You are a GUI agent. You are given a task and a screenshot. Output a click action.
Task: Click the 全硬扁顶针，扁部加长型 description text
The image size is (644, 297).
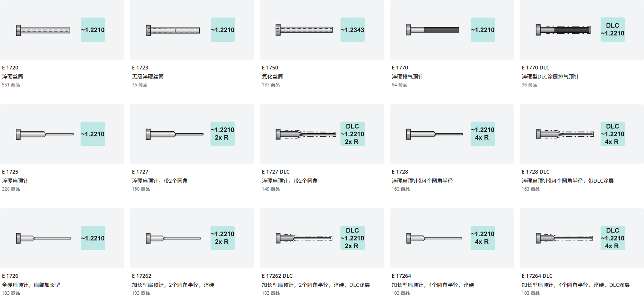(x=31, y=285)
